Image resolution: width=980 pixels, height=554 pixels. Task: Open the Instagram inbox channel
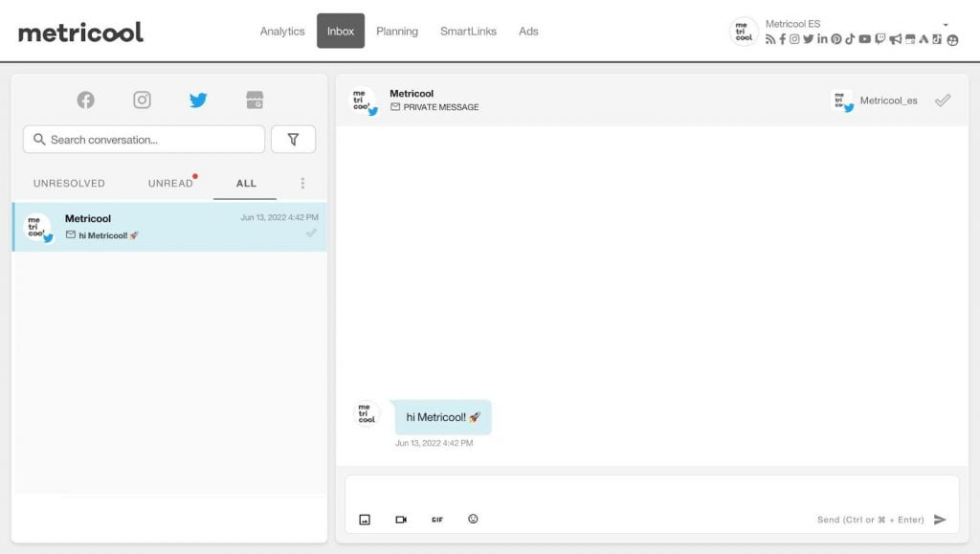click(142, 100)
